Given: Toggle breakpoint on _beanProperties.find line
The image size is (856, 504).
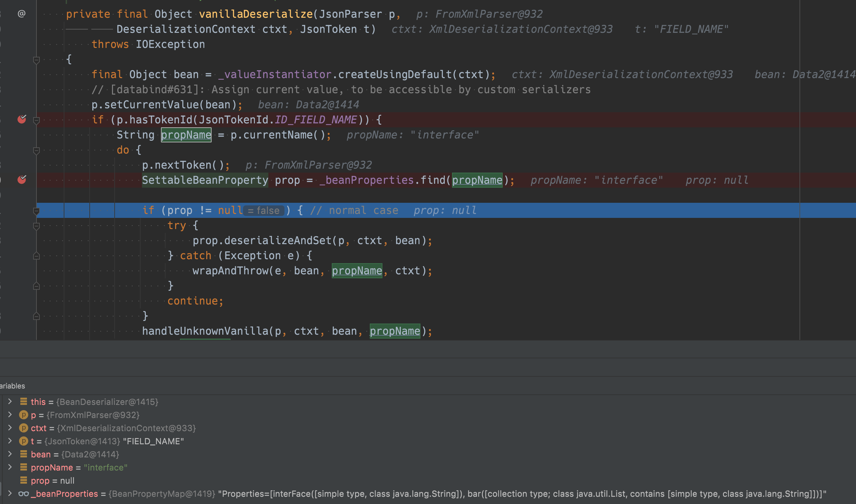Looking at the screenshot, I should 22,179.
